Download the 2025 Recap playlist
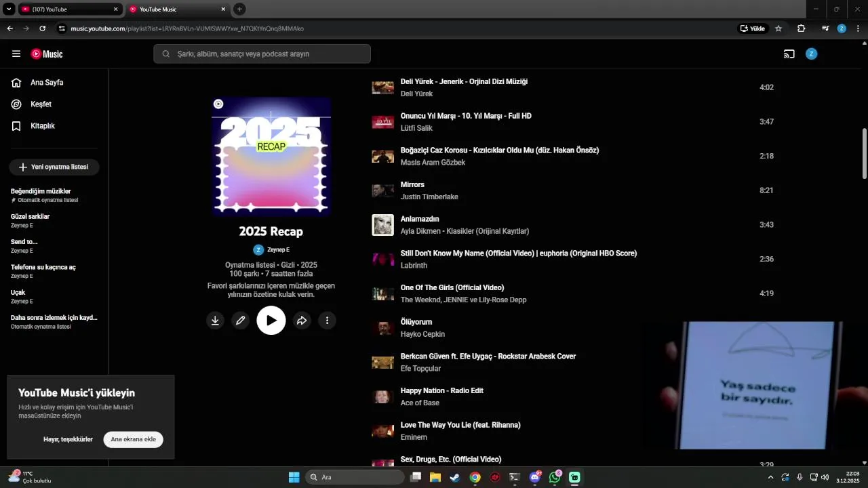This screenshot has width=868, height=488. tap(215, 321)
